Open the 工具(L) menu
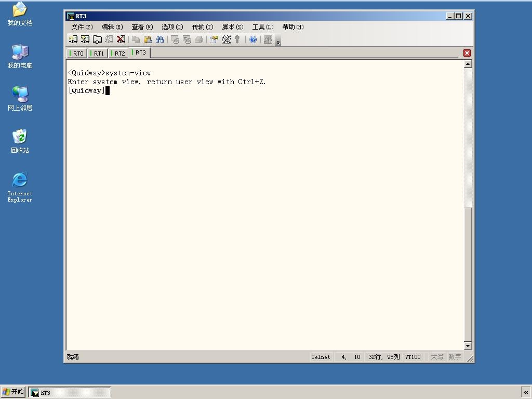 [x=263, y=27]
